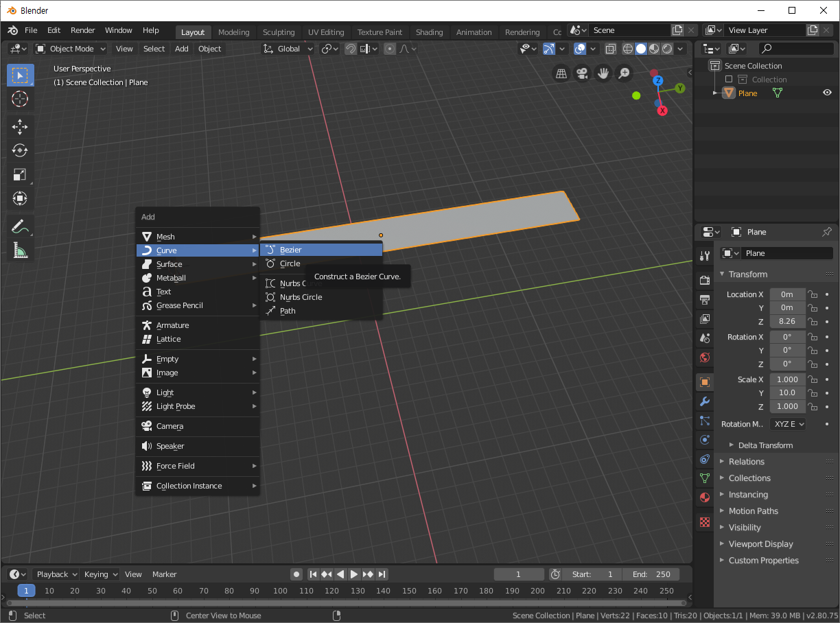Open Rotation Mode XYZ dropdown
The height and width of the screenshot is (623, 840).
(x=788, y=424)
